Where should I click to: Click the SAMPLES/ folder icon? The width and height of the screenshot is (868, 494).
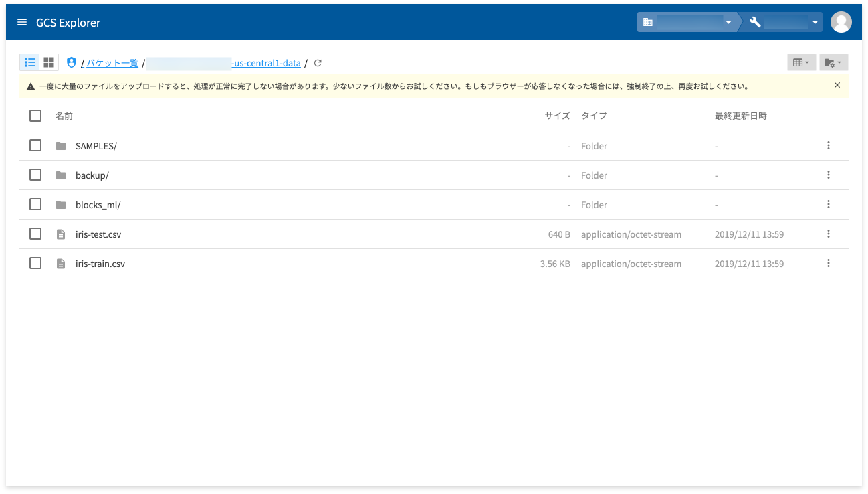click(61, 146)
